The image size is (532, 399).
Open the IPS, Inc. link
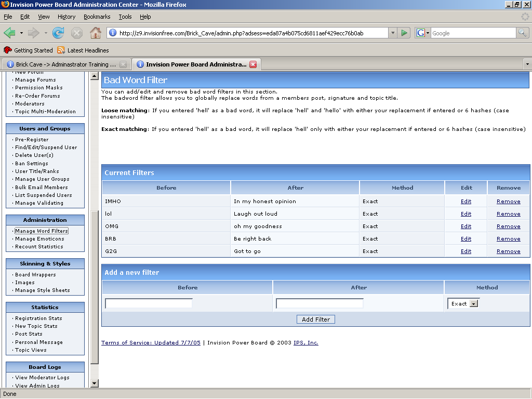pos(305,343)
